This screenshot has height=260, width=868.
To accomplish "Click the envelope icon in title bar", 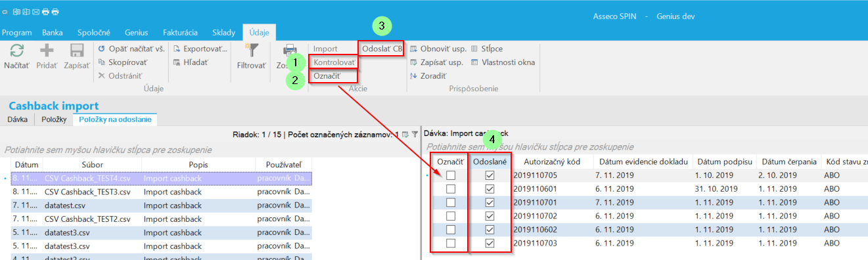I will click(x=35, y=12).
